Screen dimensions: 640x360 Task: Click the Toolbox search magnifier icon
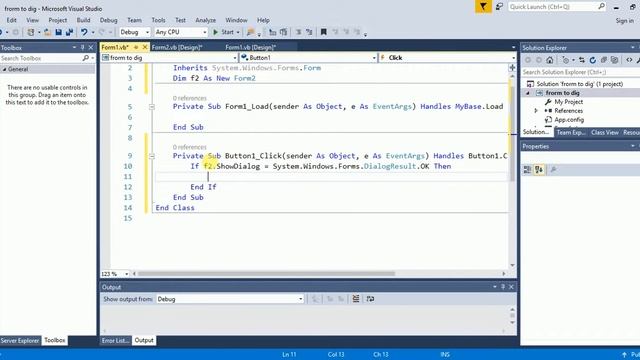pos(85,58)
